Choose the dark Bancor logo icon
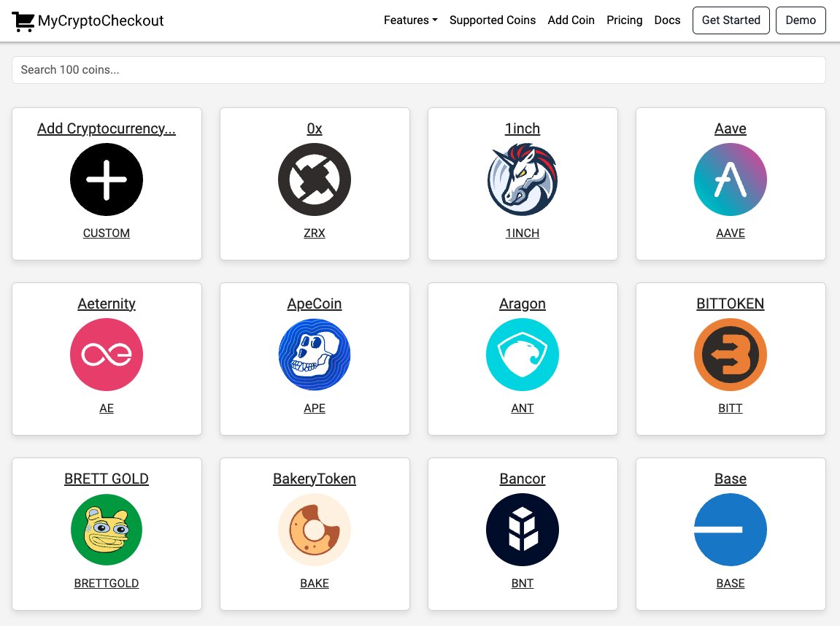Image resolution: width=840 pixels, height=626 pixels. [x=523, y=530]
